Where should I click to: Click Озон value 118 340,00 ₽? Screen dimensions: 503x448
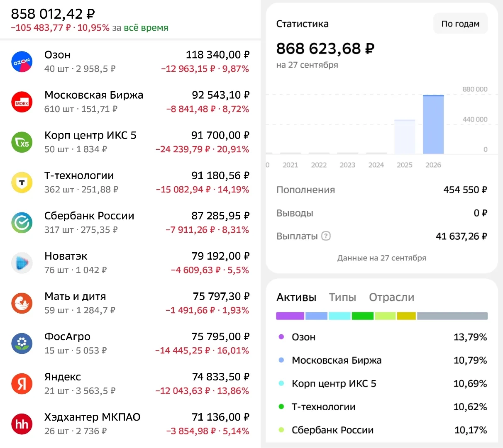(217, 55)
